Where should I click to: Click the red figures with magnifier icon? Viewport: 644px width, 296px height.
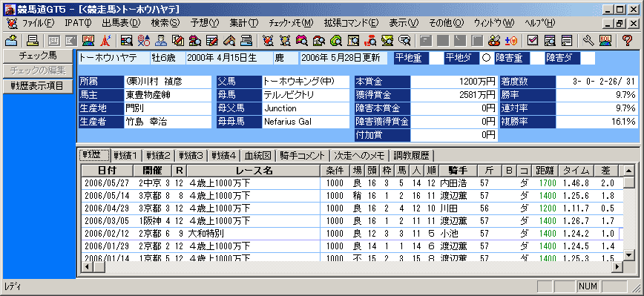tap(370, 40)
